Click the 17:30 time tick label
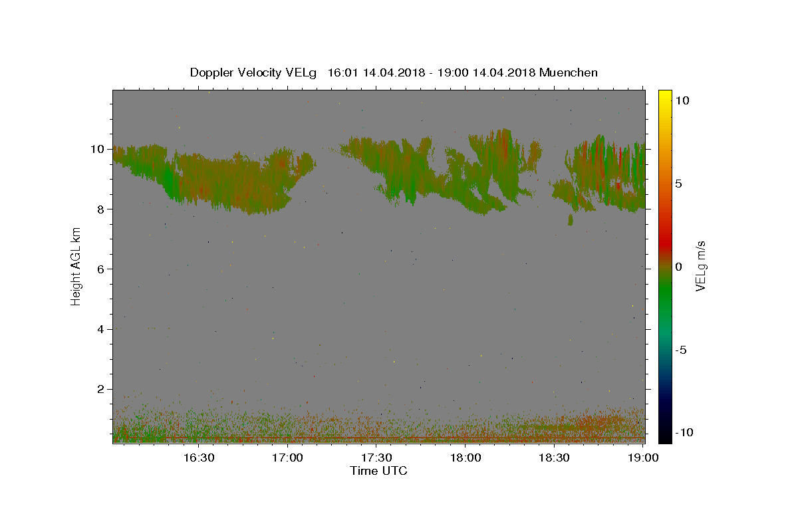The height and width of the screenshot is (532, 798). [376, 458]
